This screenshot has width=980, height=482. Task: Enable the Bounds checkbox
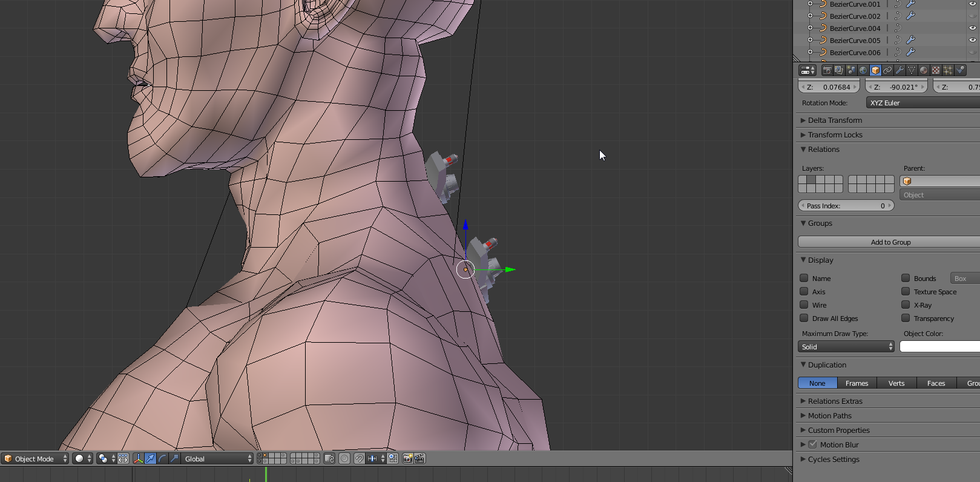point(906,278)
